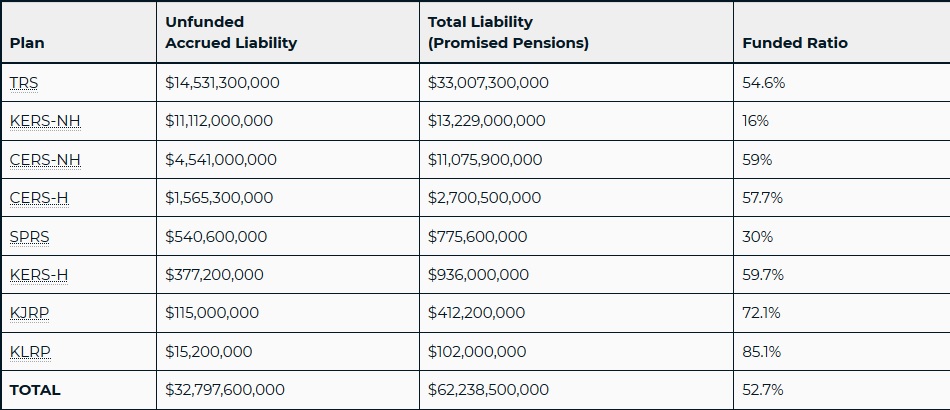Select the 16% funded ratio cell
This screenshot has width=950, height=410.
point(755,121)
